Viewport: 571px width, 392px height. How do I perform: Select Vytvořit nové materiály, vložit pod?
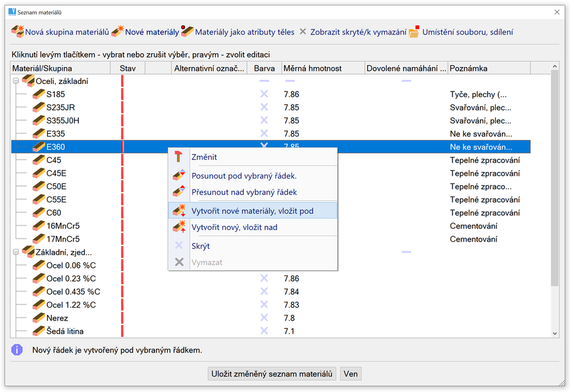tap(252, 211)
